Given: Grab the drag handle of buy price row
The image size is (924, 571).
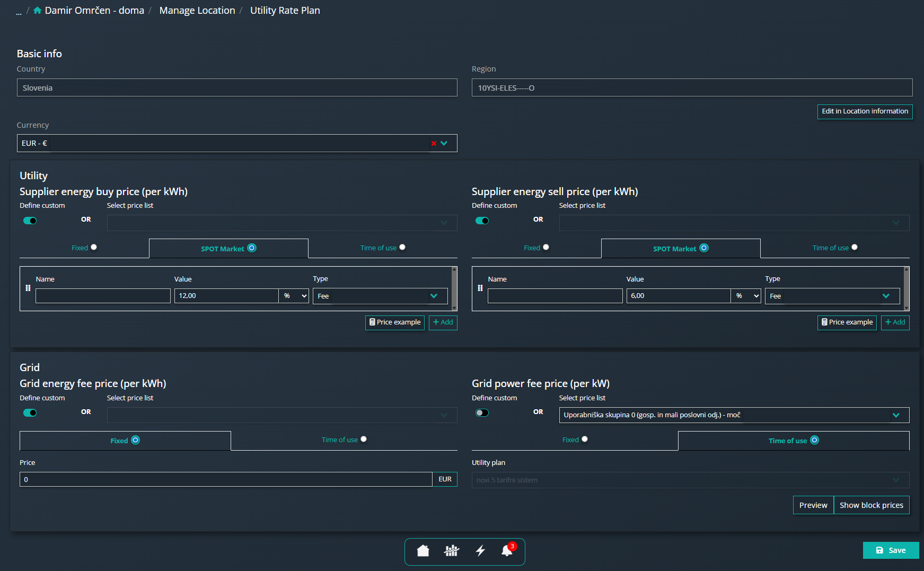Looking at the screenshot, I should [28, 288].
